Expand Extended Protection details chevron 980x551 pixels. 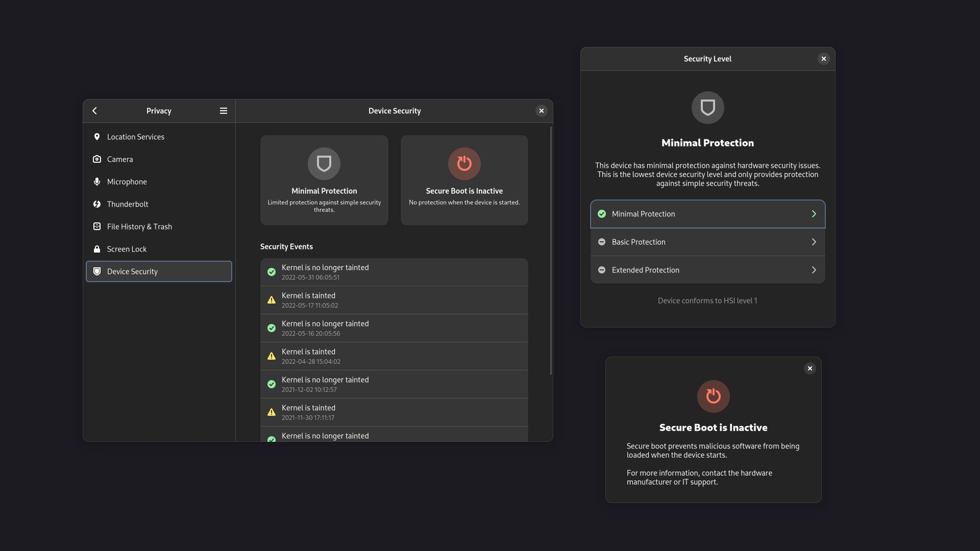coord(814,270)
